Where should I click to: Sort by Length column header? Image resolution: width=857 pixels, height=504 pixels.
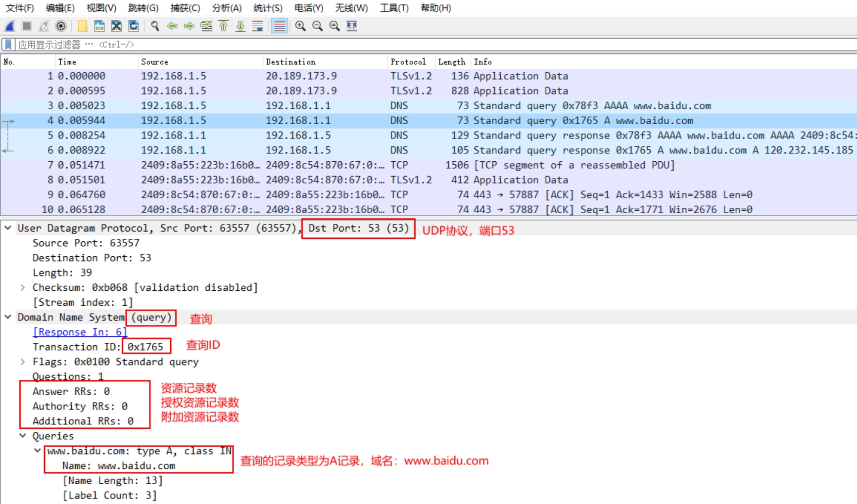[x=453, y=62]
